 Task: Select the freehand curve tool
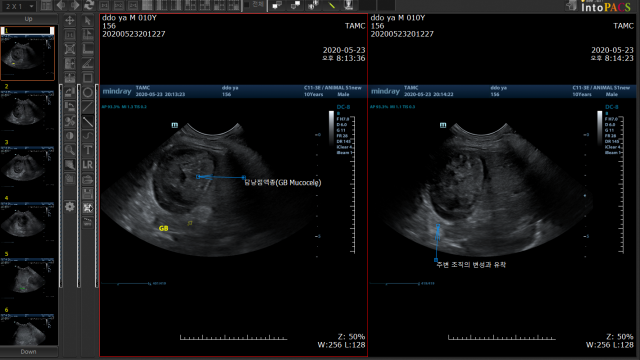[x=87, y=136]
